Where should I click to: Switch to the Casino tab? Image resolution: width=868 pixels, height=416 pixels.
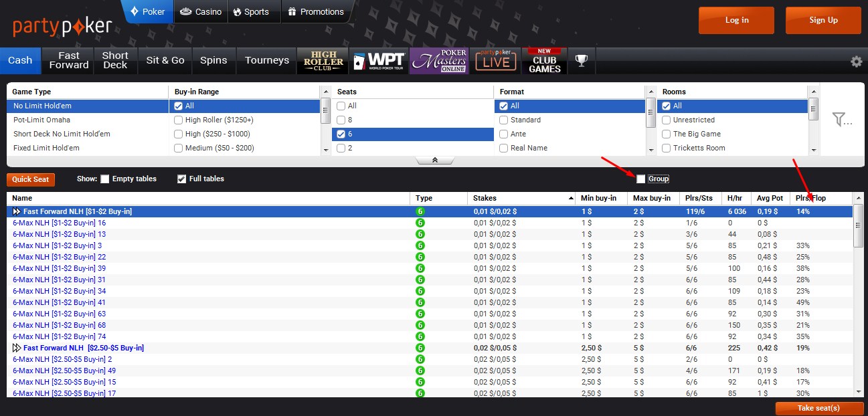pyautogui.click(x=201, y=11)
